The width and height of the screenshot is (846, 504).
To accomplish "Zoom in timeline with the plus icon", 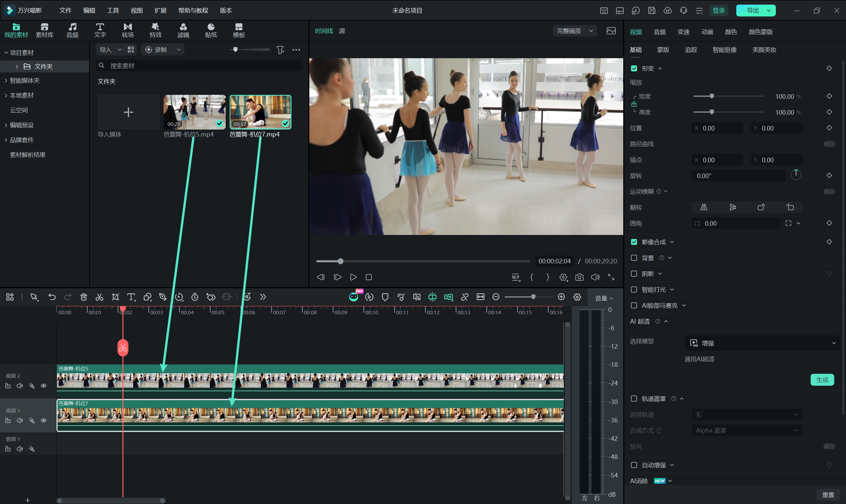I will pos(561,297).
